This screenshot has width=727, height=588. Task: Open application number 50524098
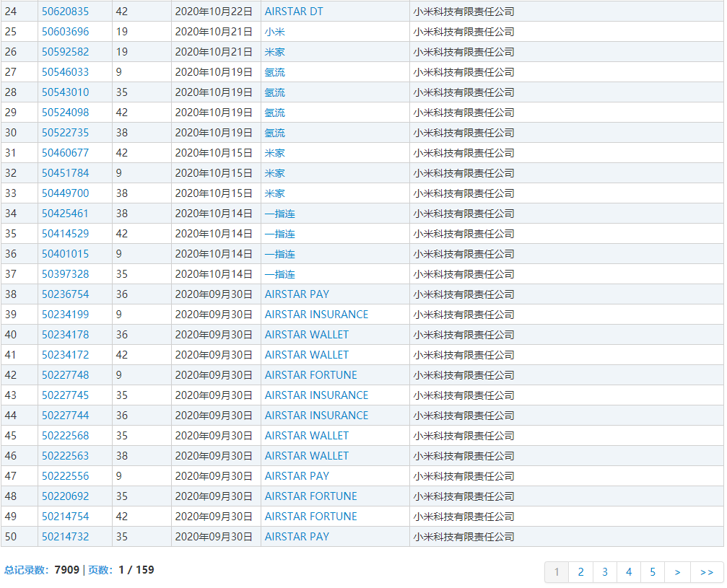(66, 113)
